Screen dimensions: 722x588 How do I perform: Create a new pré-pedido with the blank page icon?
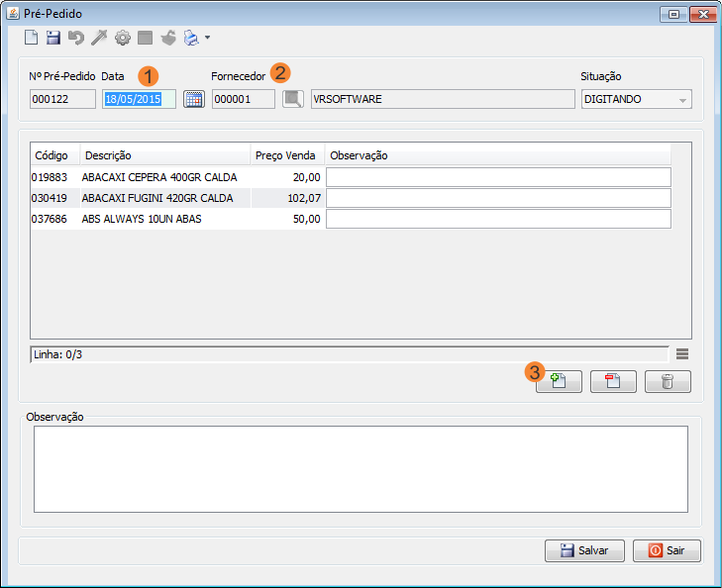(x=31, y=38)
